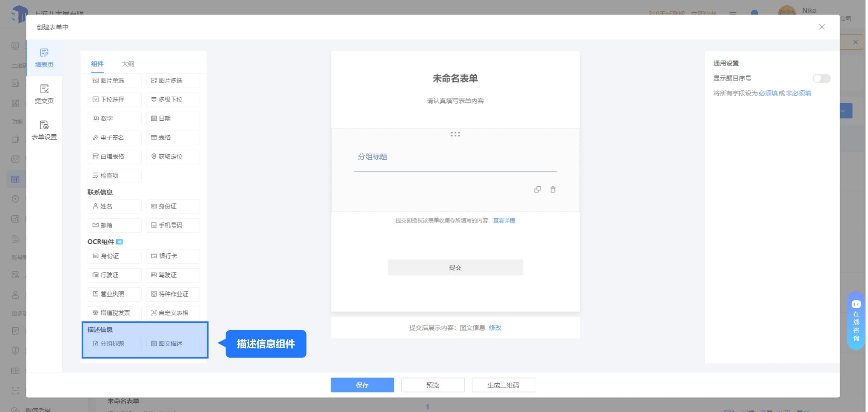The image size is (868, 412).
Task: Click the AI badge next to OCR组件
Action: 120,242
